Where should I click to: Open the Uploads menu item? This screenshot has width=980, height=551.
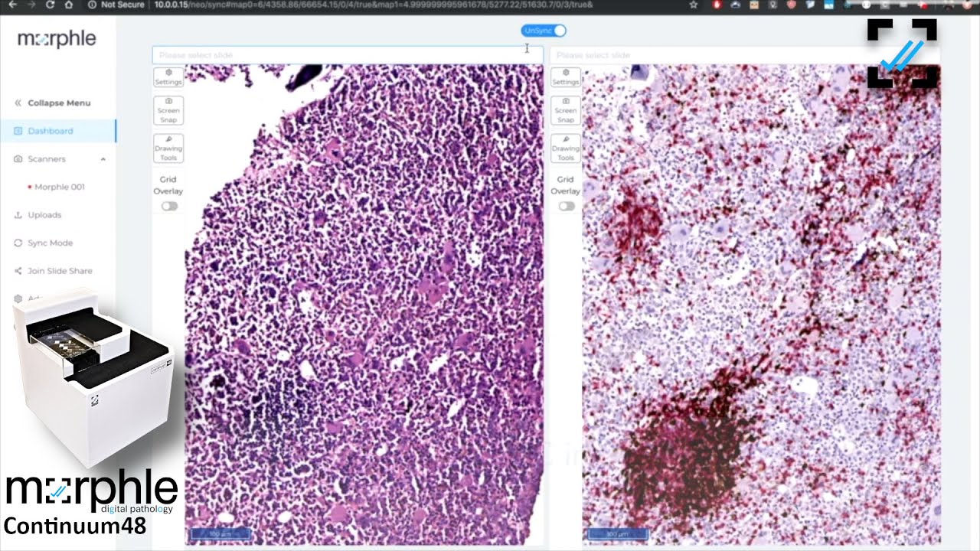[x=44, y=215]
